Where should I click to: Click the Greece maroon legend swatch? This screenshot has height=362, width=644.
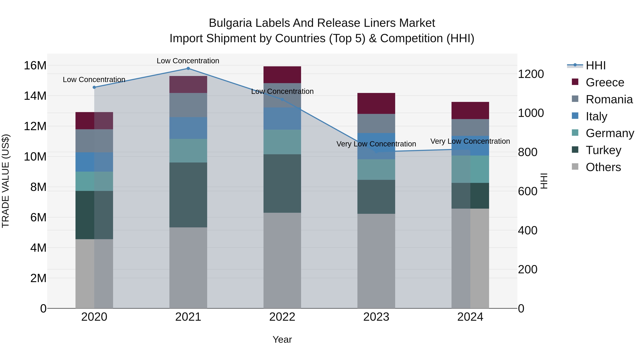tap(575, 82)
